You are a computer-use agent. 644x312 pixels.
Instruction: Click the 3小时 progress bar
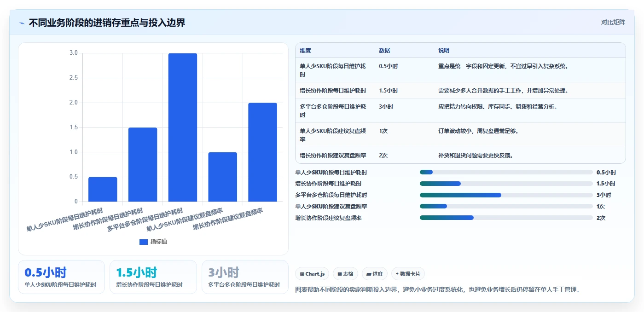point(506,195)
